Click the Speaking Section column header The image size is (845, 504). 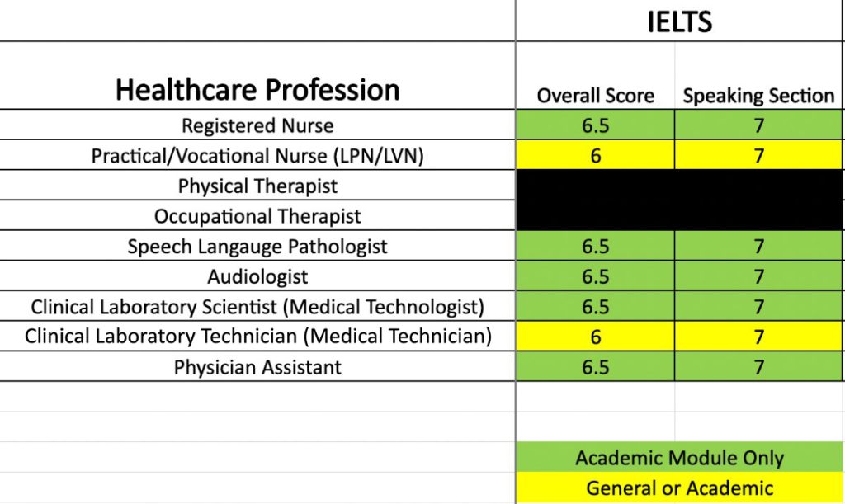point(758,96)
